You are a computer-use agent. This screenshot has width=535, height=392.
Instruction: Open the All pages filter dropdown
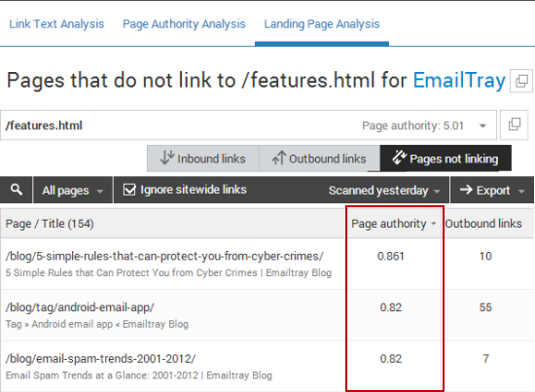(x=73, y=190)
